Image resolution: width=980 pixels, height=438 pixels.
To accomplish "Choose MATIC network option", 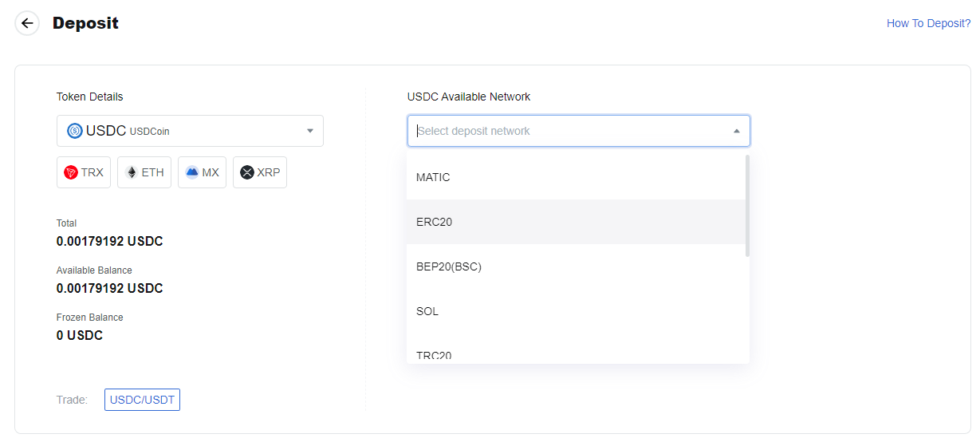I will (x=576, y=177).
